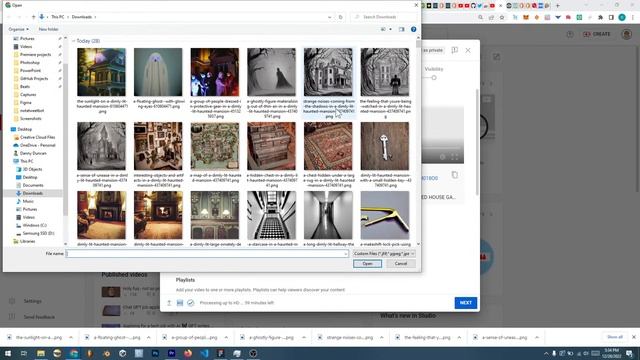Image resolution: width=640 pixels, height=360 pixels.
Task: Expand options for a-floating-ghost download item
Action: coord(149,338)
